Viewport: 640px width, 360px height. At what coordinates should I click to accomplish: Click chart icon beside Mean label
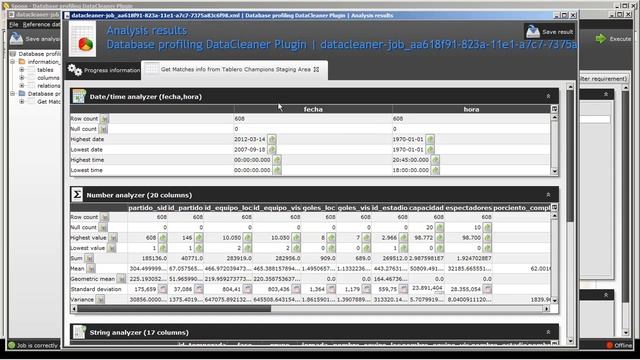[x=91, y=269]
